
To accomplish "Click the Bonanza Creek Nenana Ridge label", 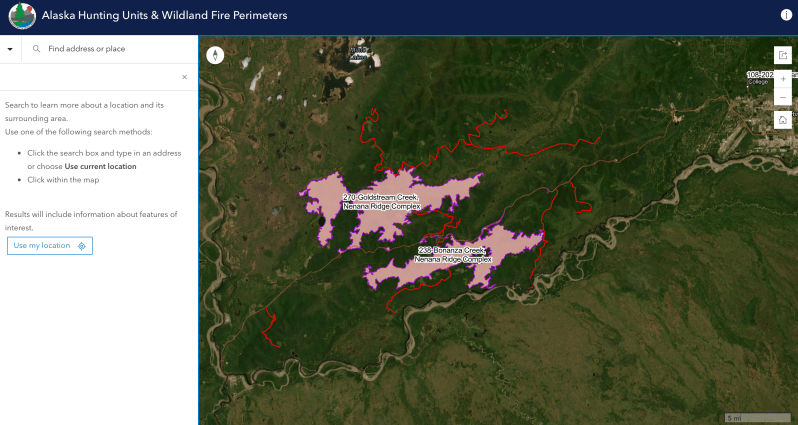I will (452, 254).
